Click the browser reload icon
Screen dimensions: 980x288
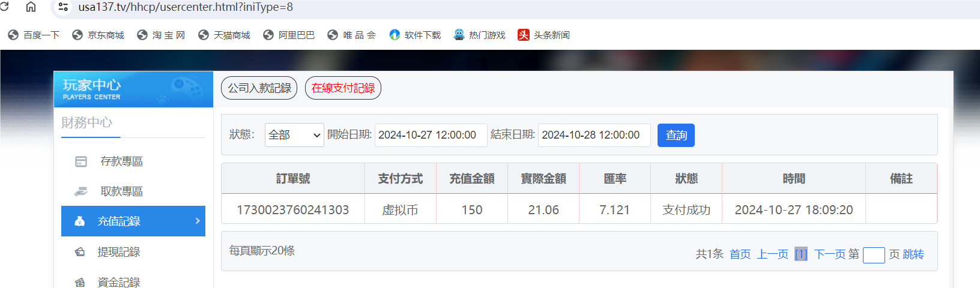tap(4, 7)
